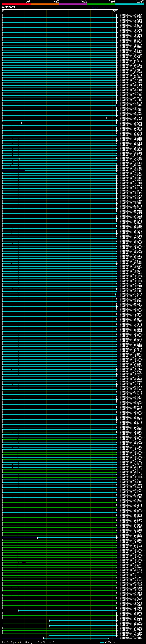Image resolution: width=146 pixels, height=644 pixels.
Task: Select the UniRef100_Q53JG0 label
Action: pyautogui.click(x=131, y=90)
